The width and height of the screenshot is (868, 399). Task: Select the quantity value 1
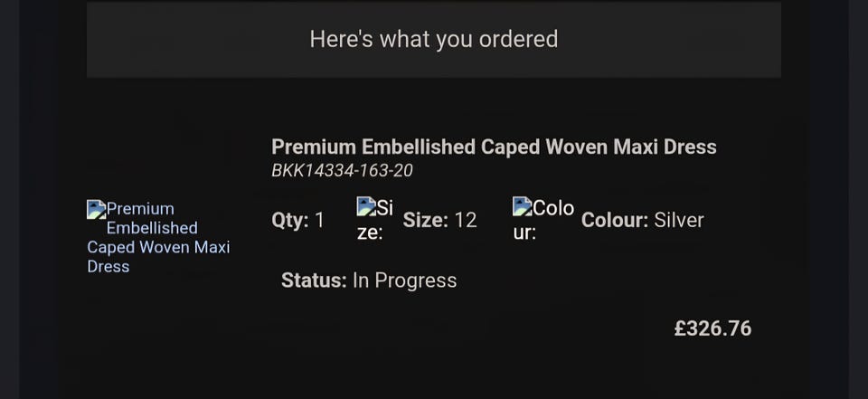[x=319, y=220]
